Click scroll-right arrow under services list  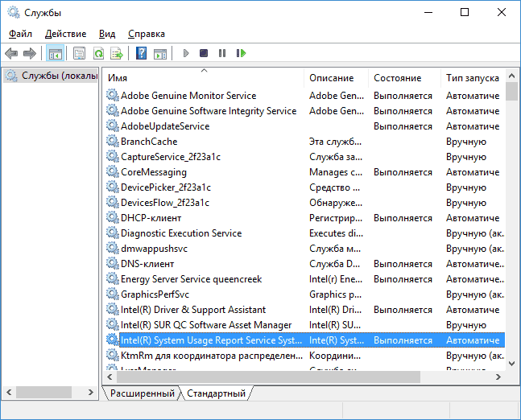(498, 377)
